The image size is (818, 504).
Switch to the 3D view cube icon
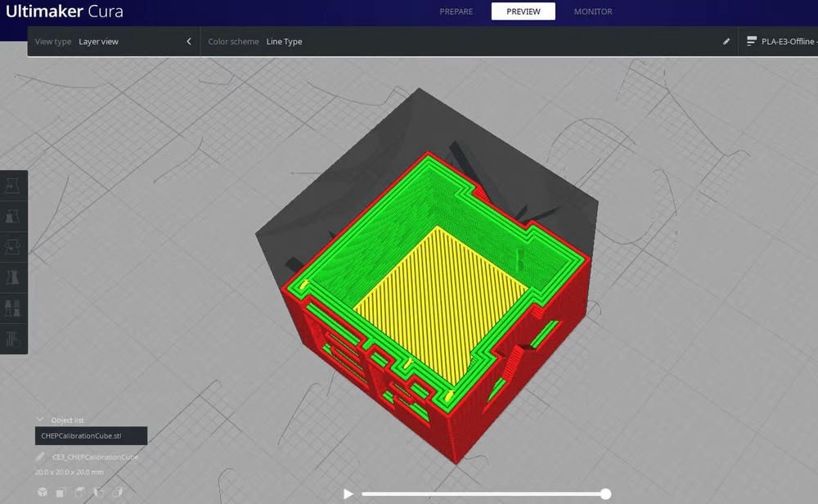click(43, 492)
